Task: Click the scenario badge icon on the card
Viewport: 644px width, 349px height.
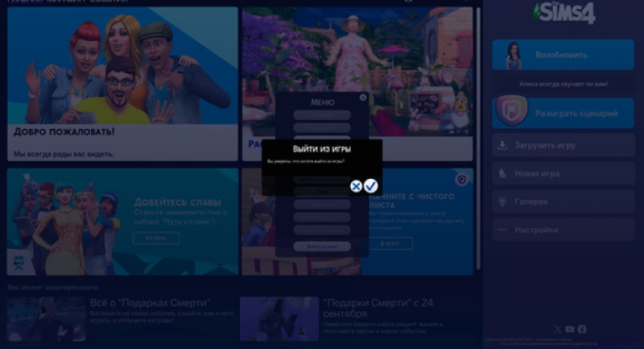Action: coord(462,180)
